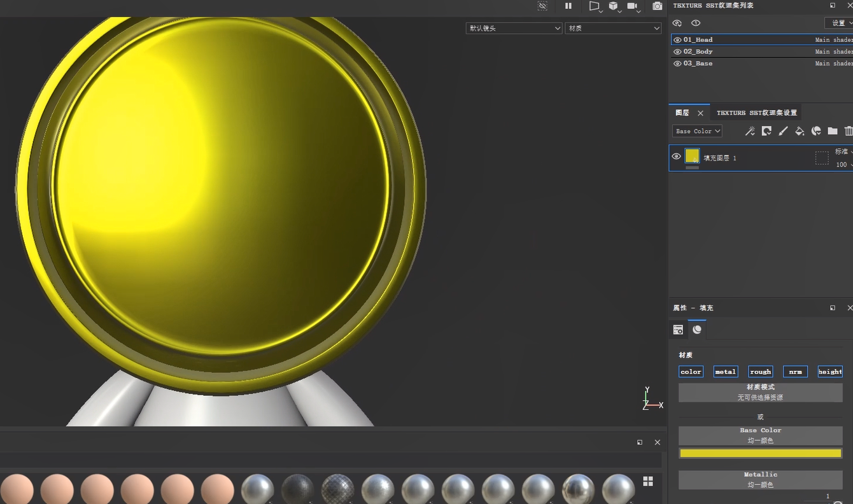Hide the 01_Head texture set

coord(677,39)
